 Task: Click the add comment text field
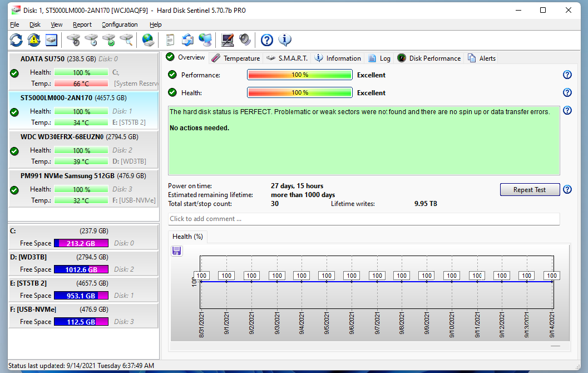[364, 219]
